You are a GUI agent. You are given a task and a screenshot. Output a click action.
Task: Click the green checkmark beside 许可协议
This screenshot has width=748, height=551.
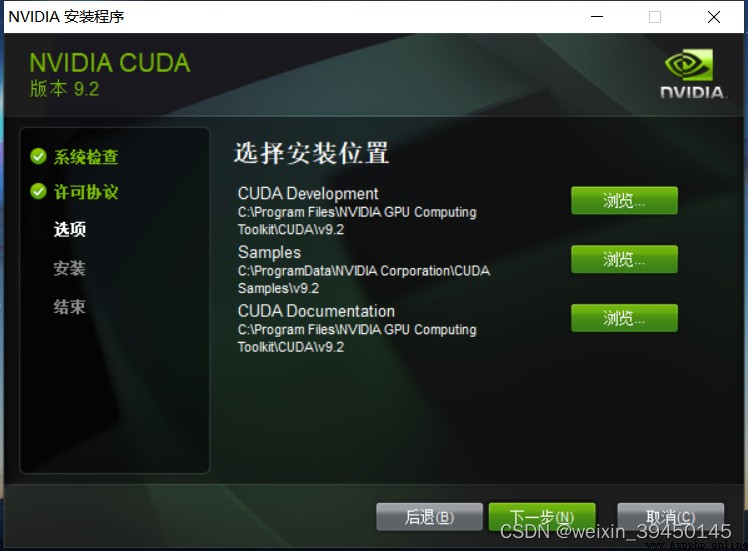pos(38,191)
